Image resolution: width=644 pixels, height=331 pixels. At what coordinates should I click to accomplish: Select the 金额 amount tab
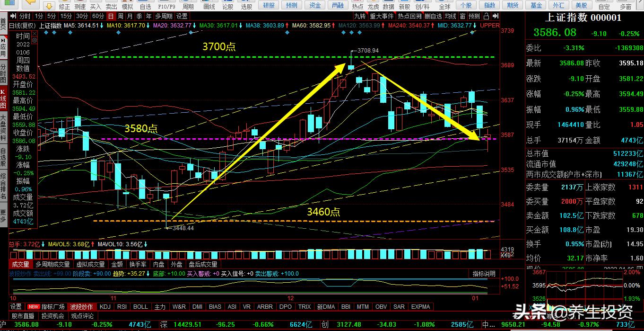click(x=117, y=264)
